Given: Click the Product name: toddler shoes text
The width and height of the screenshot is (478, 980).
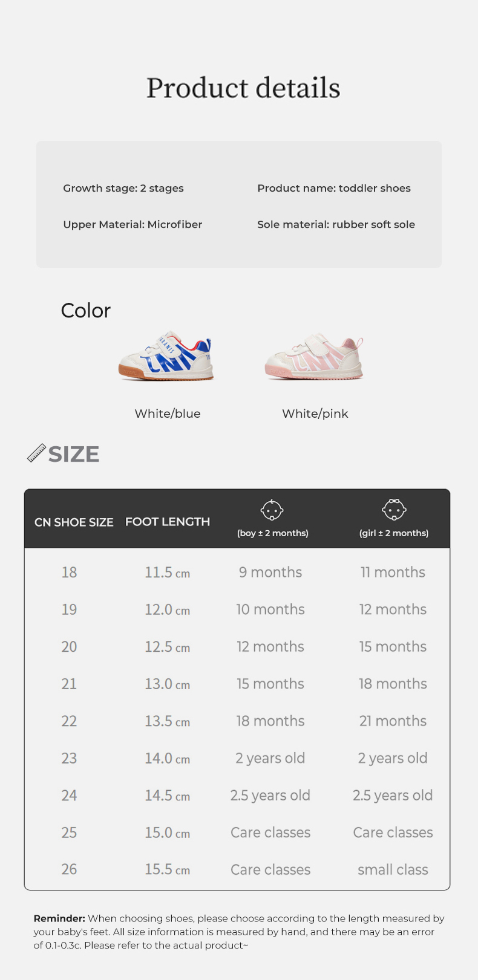Looking at the screenshot, I should 334,188.
